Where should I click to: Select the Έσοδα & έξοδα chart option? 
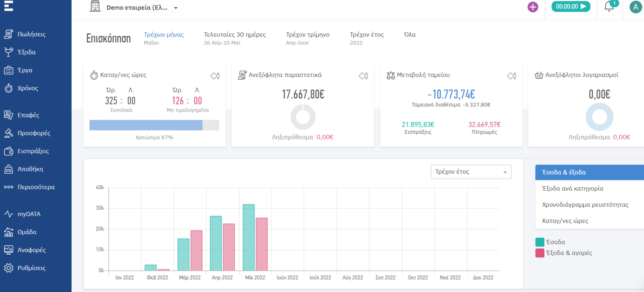[590, 172]
